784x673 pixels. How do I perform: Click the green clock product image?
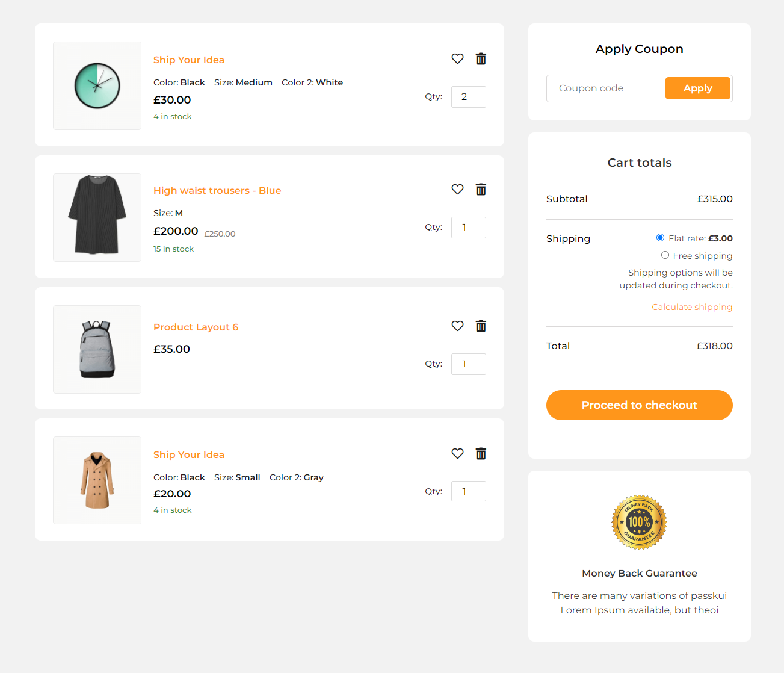(x=97, y=85)
